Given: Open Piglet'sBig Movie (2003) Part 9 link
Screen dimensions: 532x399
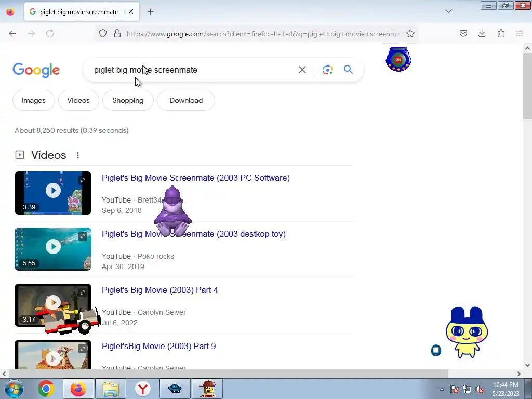Looking at the screenshot, I should coord(159,346).
